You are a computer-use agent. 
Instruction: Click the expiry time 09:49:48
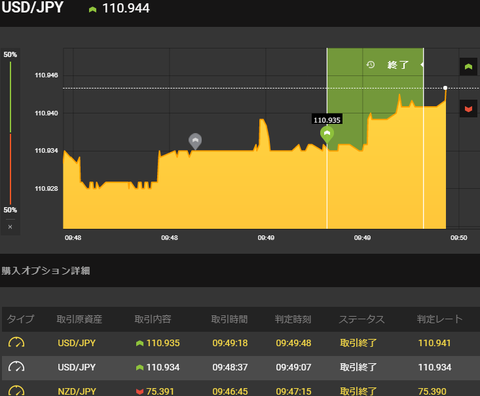pos(293,343)
